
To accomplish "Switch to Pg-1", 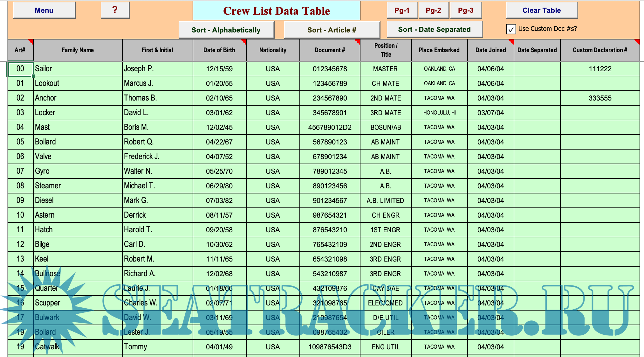I will (x=402, y=10).
